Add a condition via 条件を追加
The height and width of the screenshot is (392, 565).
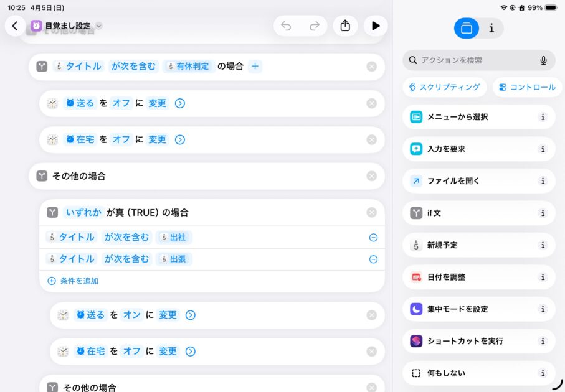coord(73,281)
